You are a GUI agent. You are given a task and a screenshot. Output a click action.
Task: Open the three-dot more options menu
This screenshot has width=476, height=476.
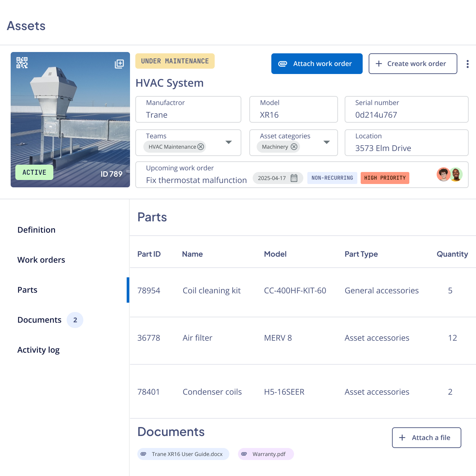click(467, 64)
